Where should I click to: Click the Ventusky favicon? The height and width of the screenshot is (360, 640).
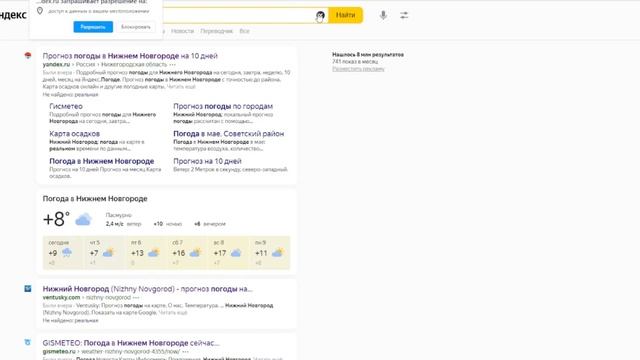[x=28, y=289]
